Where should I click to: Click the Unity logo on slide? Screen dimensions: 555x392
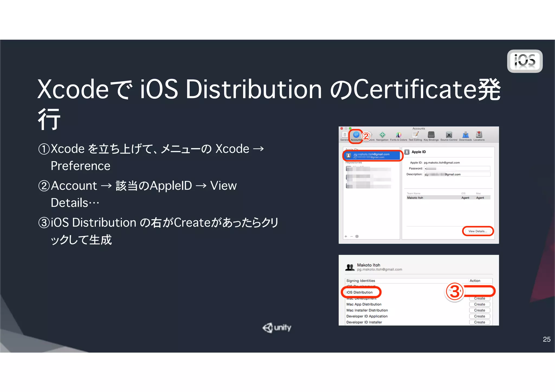click(x=277, y=328)
